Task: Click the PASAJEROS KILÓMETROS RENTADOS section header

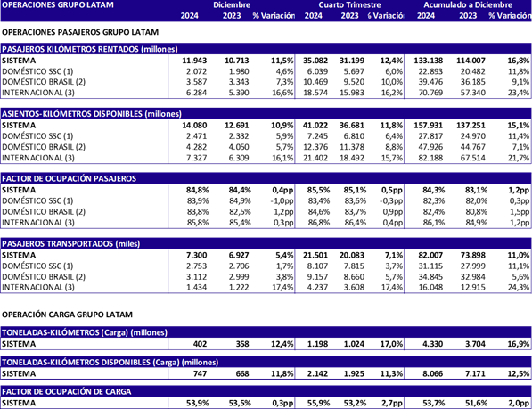Action: [90, 49]
